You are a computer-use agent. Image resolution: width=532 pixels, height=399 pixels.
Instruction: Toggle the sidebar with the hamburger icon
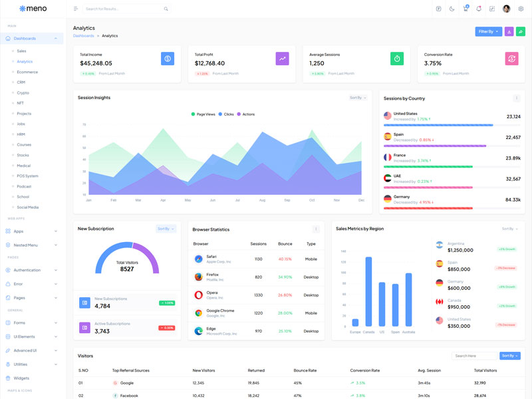pos(76,9)
